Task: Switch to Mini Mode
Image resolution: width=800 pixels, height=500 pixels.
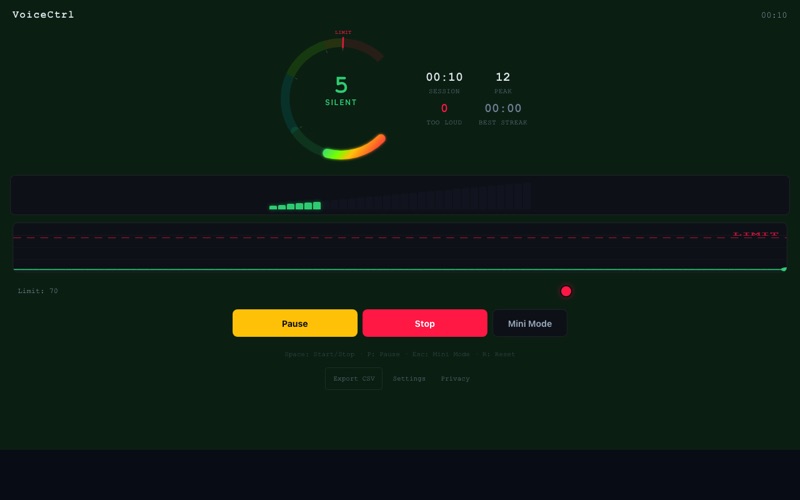Action: coord(530,323)
